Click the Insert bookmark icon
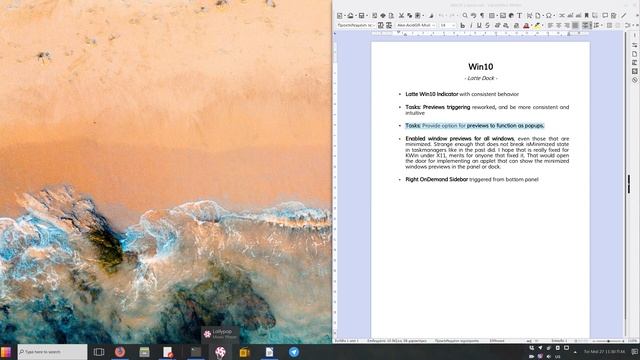The width and height of the screenshot is (640, 360). 587,16
